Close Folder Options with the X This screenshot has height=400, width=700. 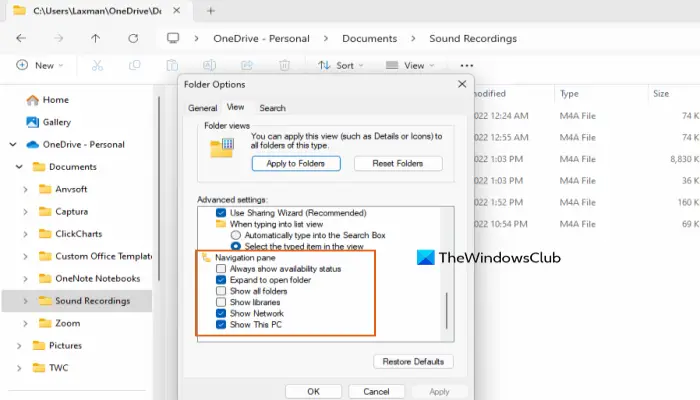pyautogui.click(x=462, y=84)
